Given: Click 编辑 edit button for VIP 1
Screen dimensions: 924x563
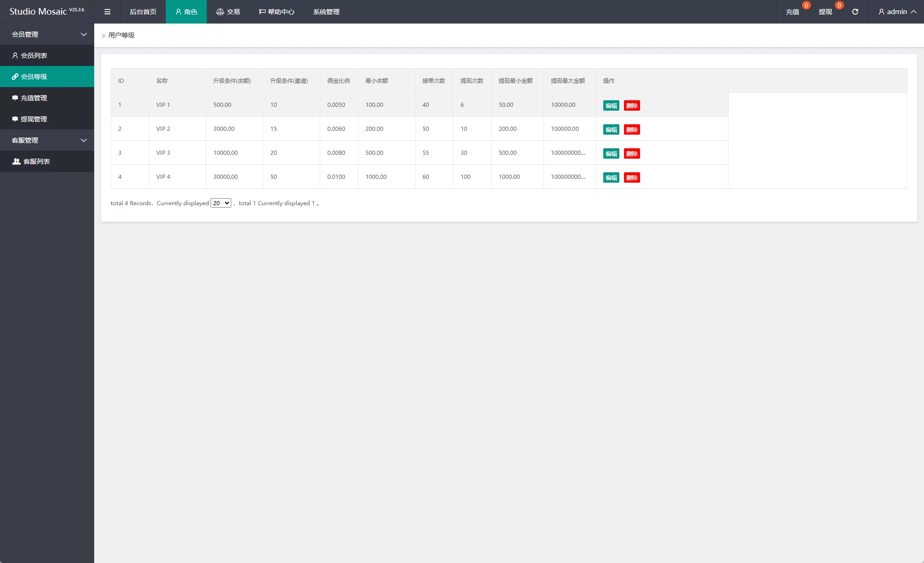Looking at the screenshot, I should [611, 105].
